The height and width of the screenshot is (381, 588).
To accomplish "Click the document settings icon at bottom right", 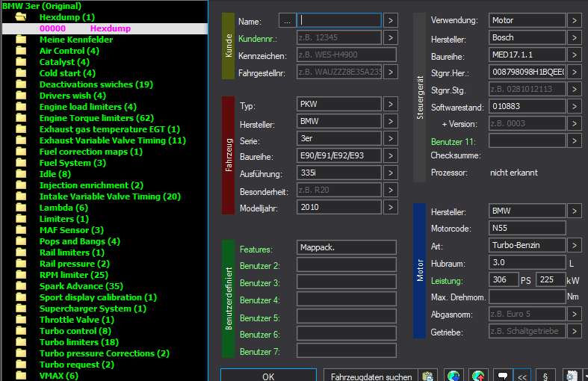I will (x=572, y=375).
